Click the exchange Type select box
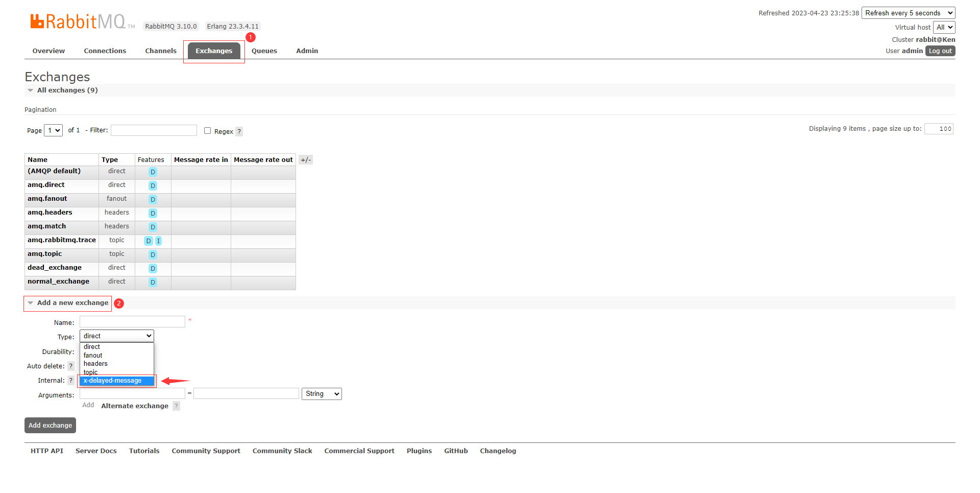The height and width of the screenshot is (493, 980). [117, 336]
